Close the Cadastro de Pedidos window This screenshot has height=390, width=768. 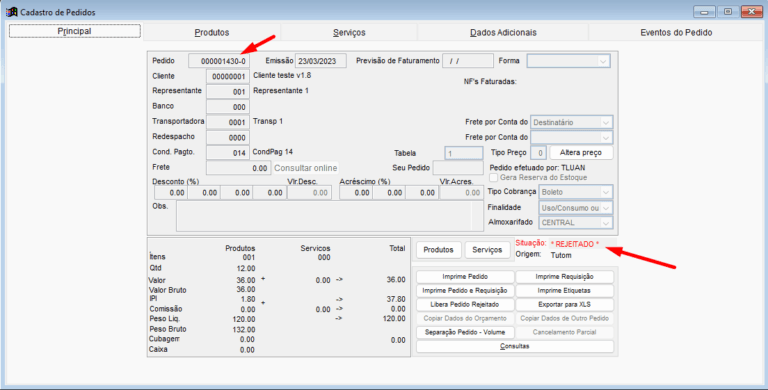(751, 12)
